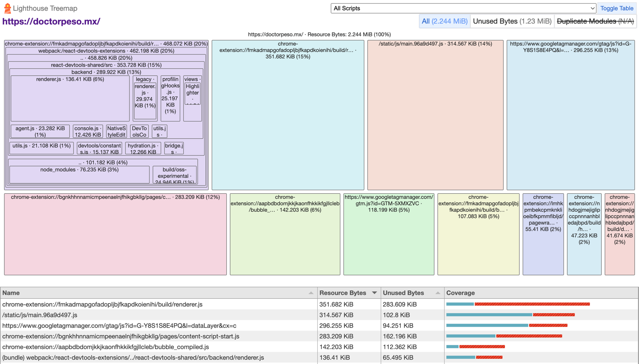Screen dimensions: 639x364
Task: Select the views folder treemap node
Action: click(193, 98)
